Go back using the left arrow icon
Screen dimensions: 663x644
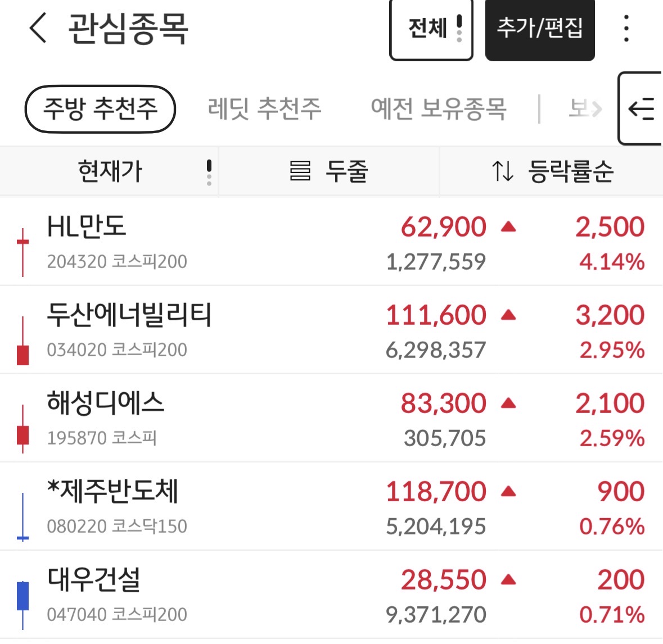pos(38,28)
